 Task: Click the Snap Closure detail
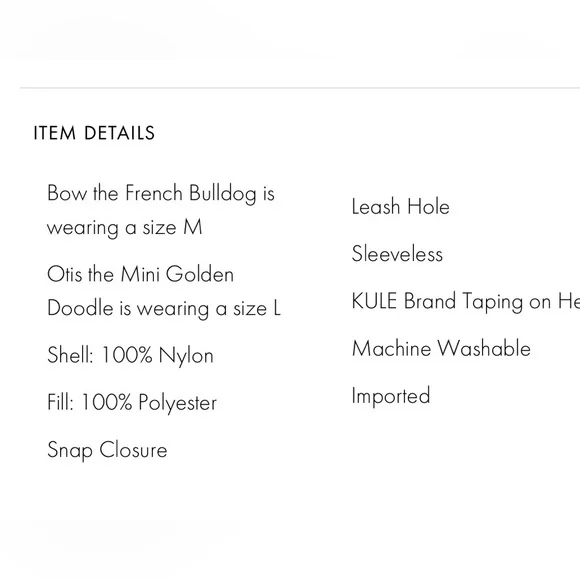pos(107,450)
